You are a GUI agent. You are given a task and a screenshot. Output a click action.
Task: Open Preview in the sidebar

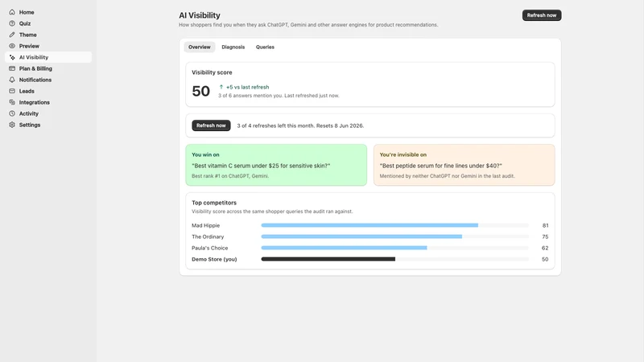pos(48,46)
